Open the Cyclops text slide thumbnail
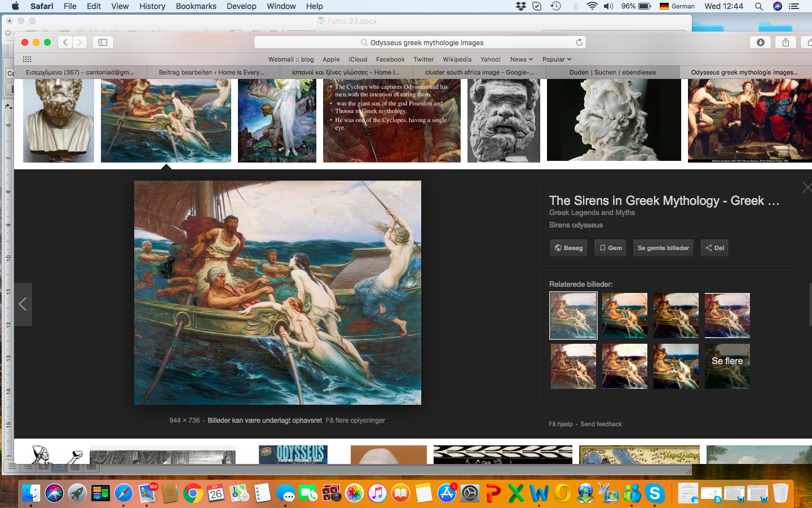The image size is (812, 508). tap(392, 120)
